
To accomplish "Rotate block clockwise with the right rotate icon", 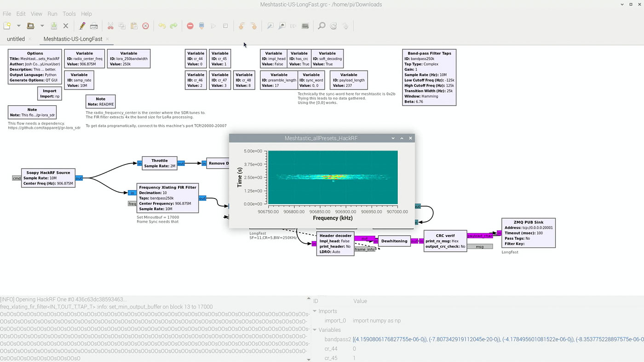I will tap(253, 26).
